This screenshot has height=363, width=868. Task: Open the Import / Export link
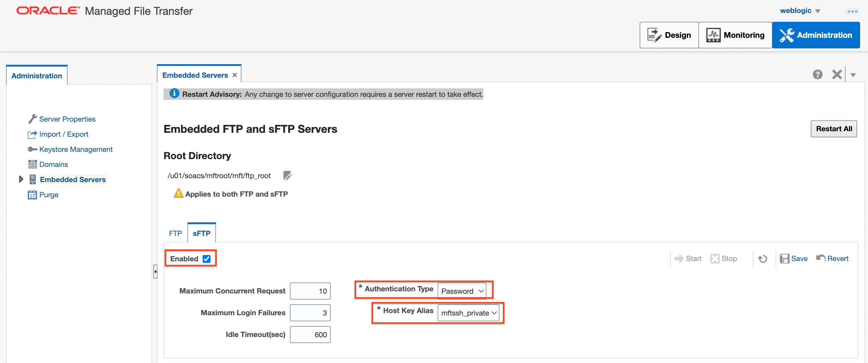[64, 134]
